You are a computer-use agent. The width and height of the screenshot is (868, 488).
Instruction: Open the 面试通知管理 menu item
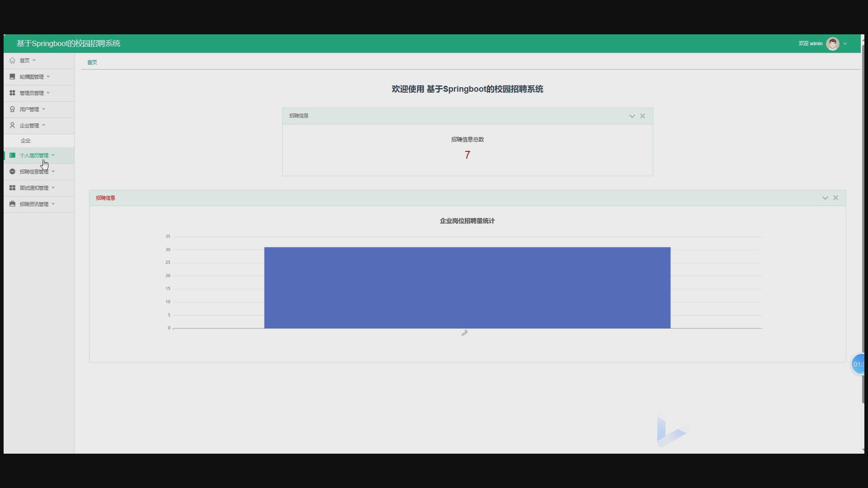pos(34,188)
